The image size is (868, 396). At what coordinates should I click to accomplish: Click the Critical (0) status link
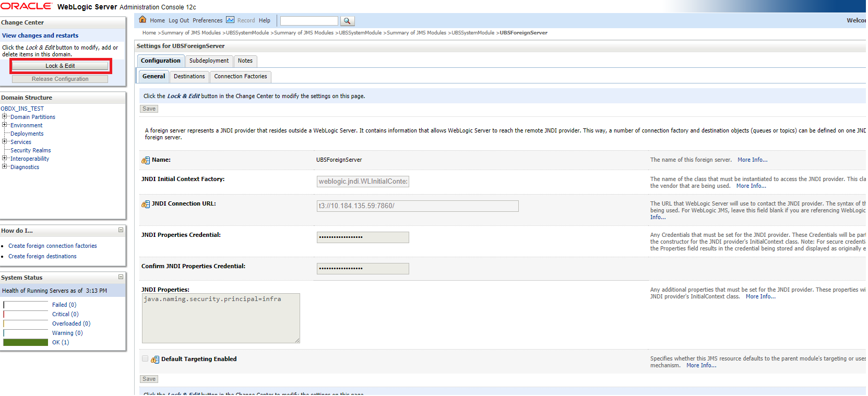[65, 314]
